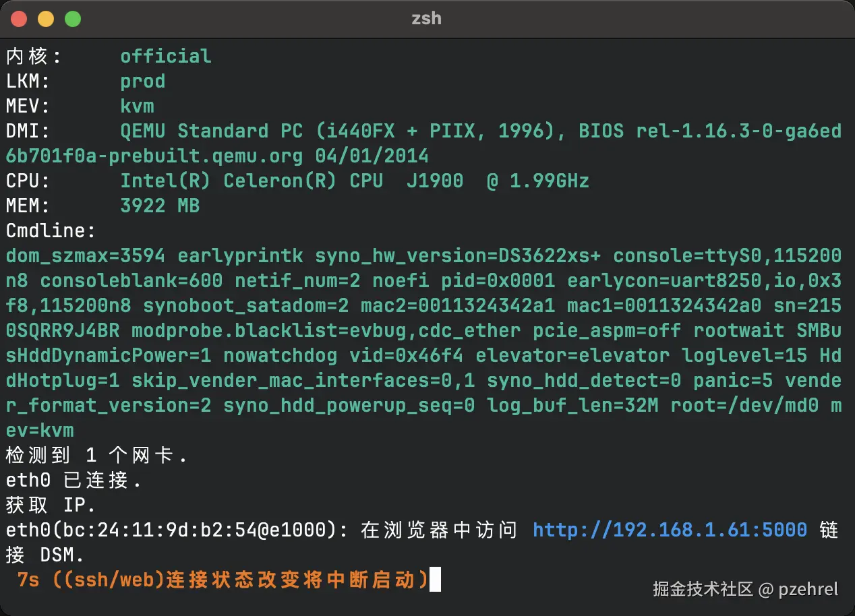855x616 pixels.
Task: Click 'consoleblank=600' parameter text
Action: [131, 280]
